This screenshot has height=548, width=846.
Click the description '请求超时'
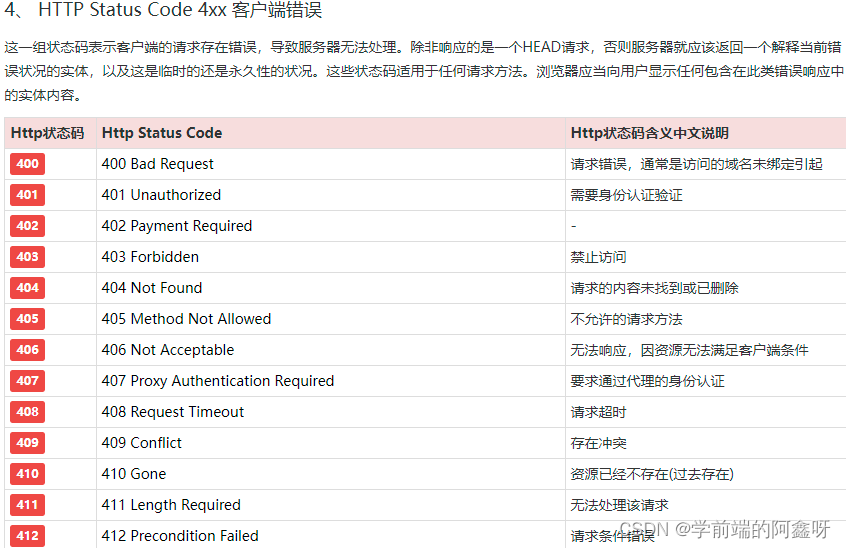pyautogui.click(x=598, y=413)
